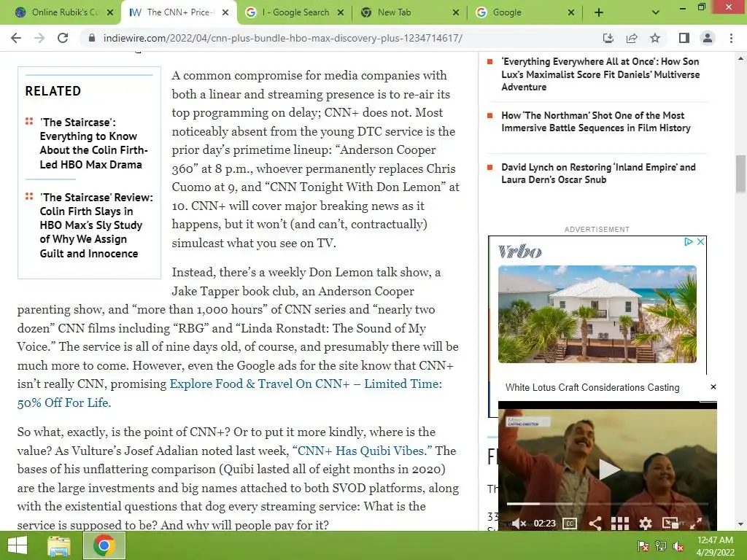Viewport: 747px width, 560px height.
Task: Click the page vertical scrollbar thumb
Action: coord(740,174)
